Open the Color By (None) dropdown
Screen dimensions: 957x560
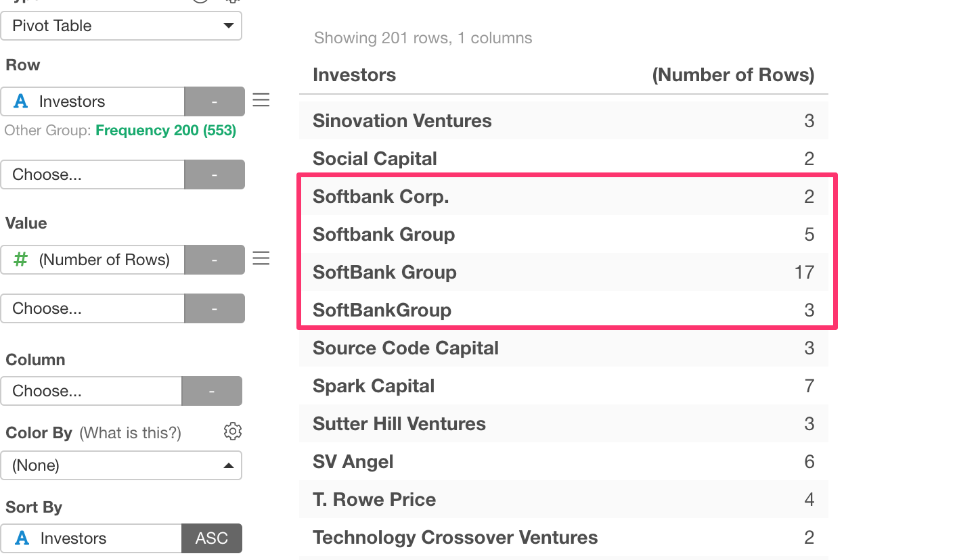coord(121,465)
